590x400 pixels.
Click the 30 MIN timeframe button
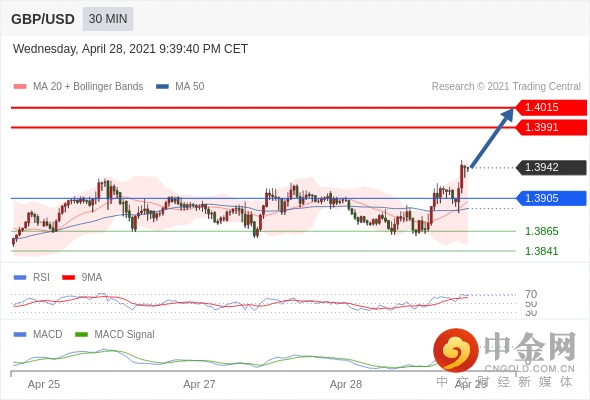pyautogui.click(x=108, y=19)
